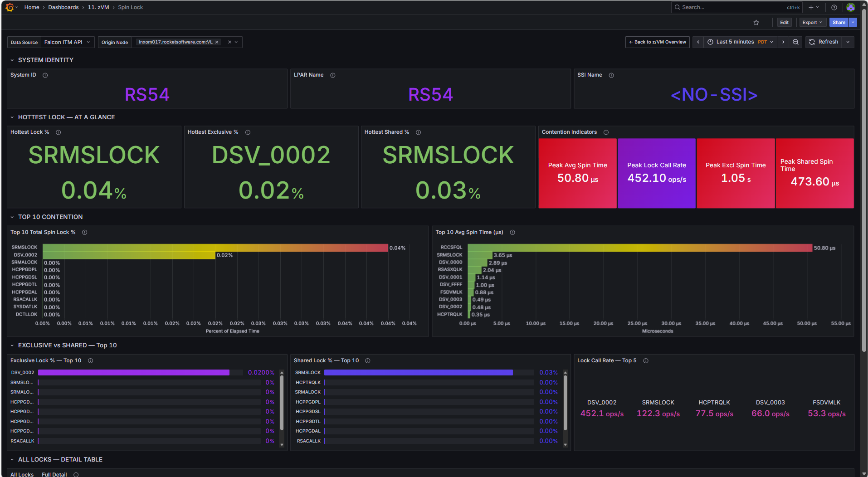
Task: Star this dashboard as favorite
Action: tap(756, 22)
